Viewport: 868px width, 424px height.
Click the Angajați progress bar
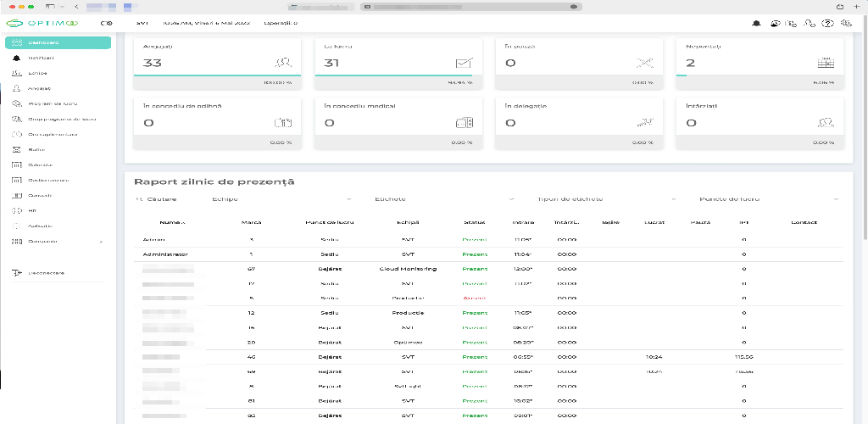coord(217,75)
